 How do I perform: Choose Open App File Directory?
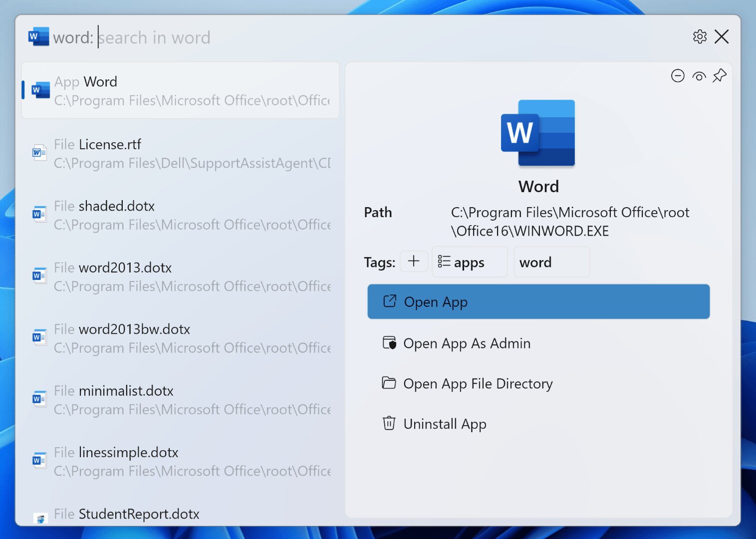pyautogui.click(x=538, y=384)
